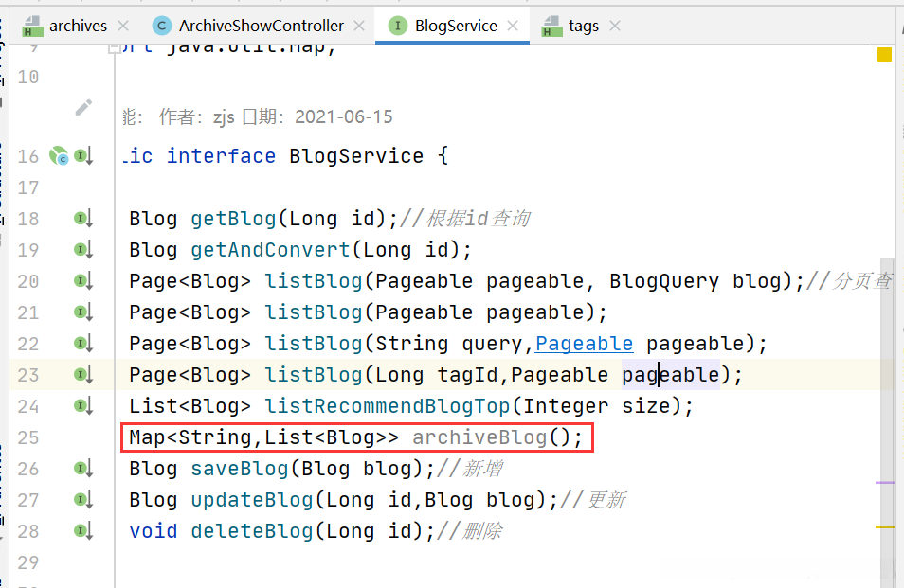Close the archives tab
This screenshot has height=588, width=904.
(123, 26)
